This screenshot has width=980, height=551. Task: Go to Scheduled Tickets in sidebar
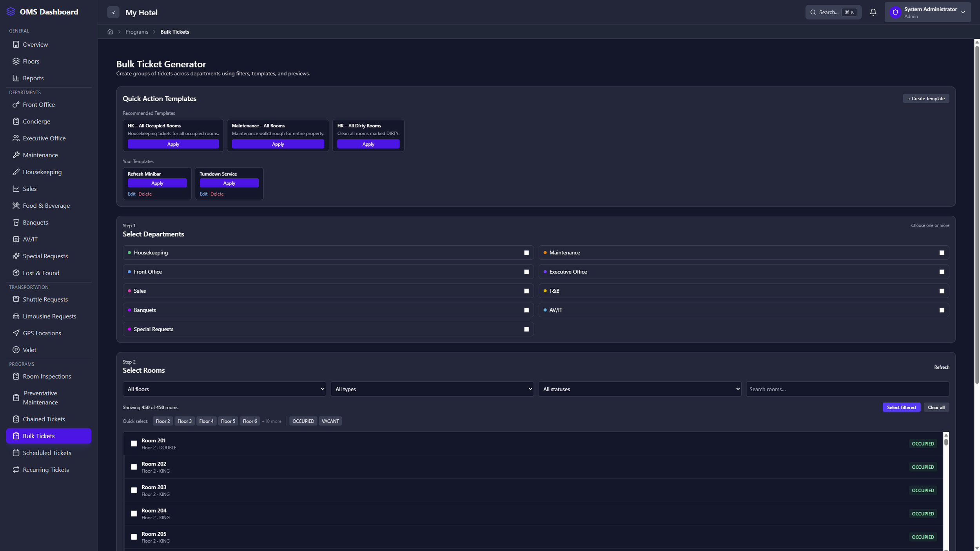[47, 453]
